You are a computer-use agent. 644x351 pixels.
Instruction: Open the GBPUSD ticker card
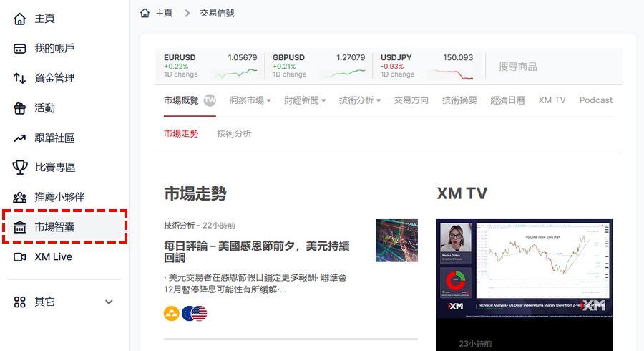[318, 66]
